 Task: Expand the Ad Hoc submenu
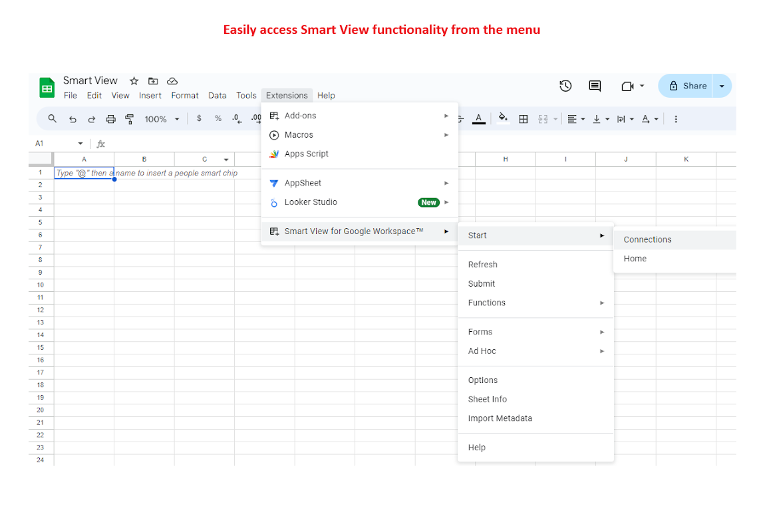(535, 351)
